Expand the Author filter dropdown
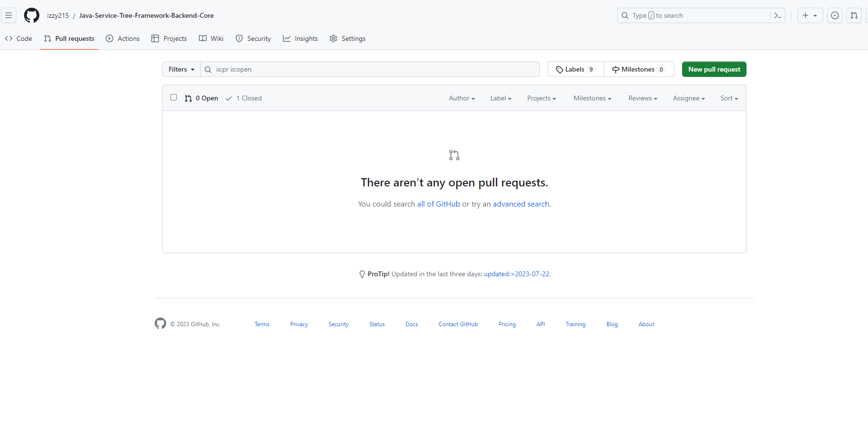 [462, 98]
